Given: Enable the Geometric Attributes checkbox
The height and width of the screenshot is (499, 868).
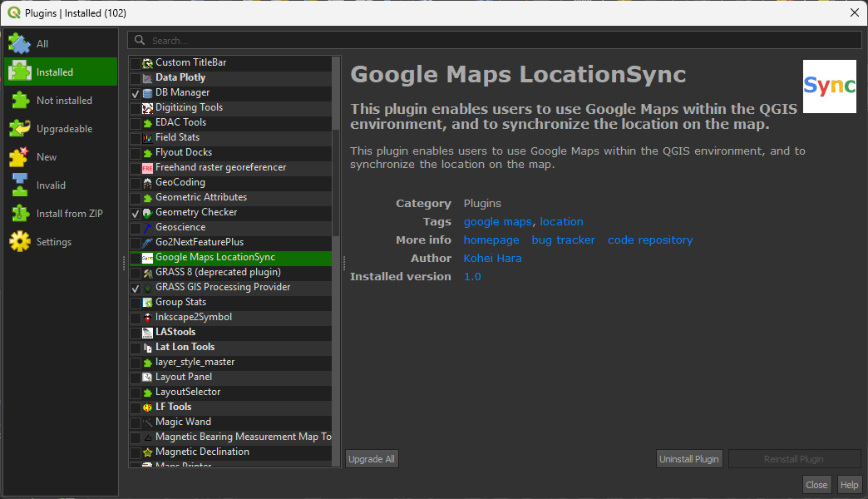Looking at the screenshot, I should click(x=135, y=198).
